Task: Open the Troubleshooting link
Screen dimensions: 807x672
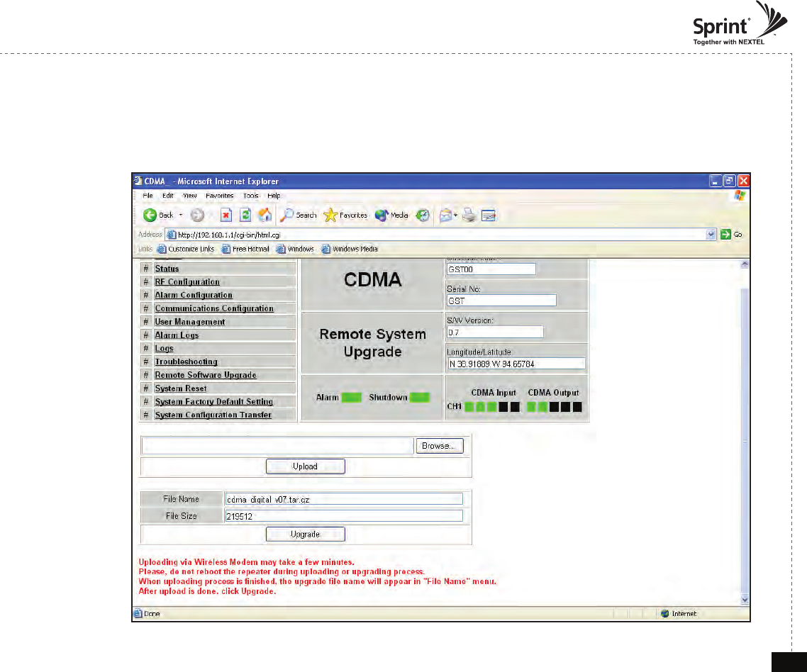Action: [187, 362]
